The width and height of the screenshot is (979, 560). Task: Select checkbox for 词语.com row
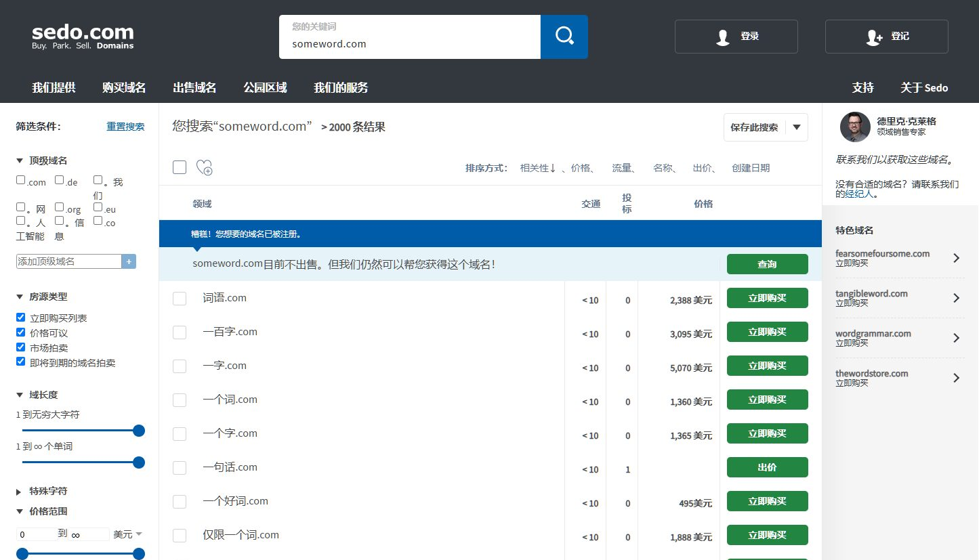(180, 299)
